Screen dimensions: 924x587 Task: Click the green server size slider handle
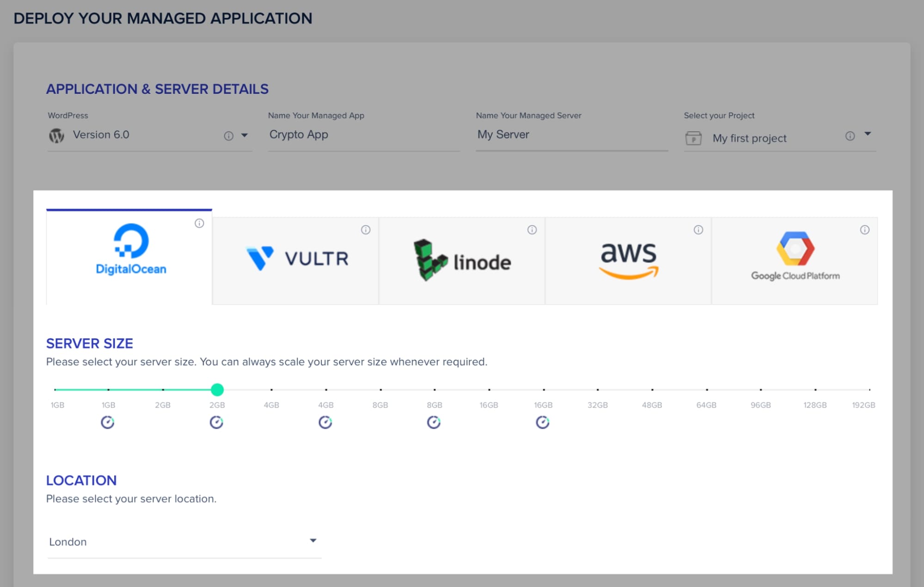pos(217,390)
